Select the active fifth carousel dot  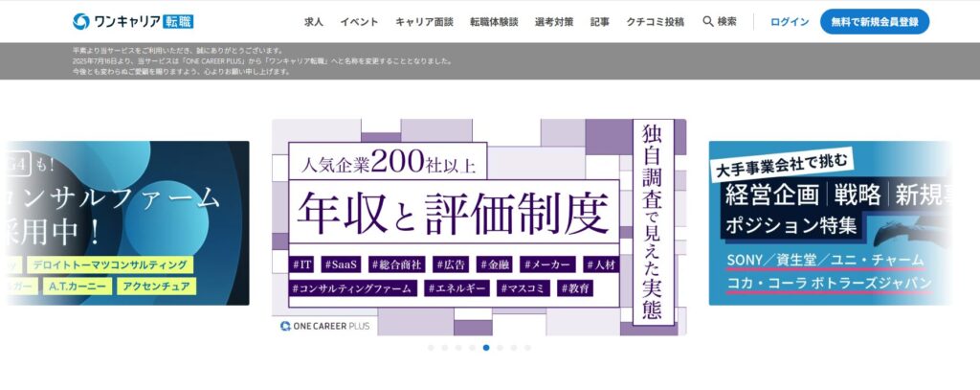pos(485,348)
